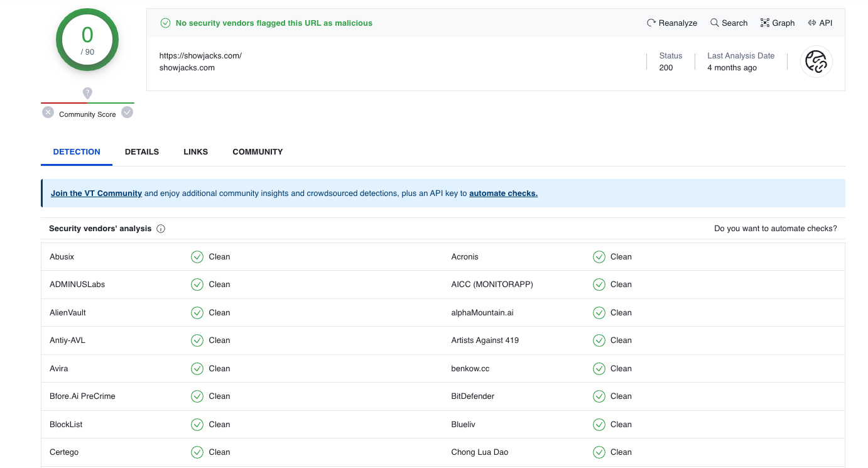
Task: Switch to the DETAILS tab
Action: pyautogui.click(x=142, y=151)
